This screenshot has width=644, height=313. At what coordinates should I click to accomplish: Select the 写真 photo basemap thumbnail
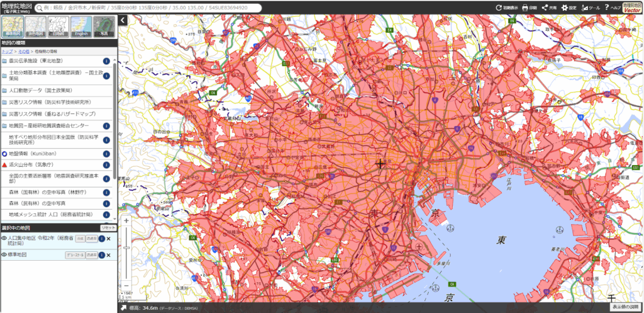(104, 27)
